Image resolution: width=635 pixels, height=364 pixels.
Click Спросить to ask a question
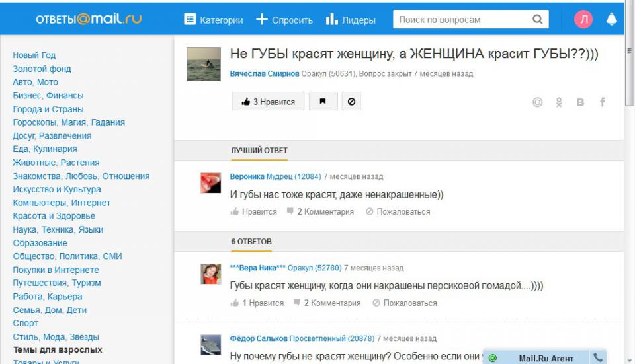pos(284,20)
